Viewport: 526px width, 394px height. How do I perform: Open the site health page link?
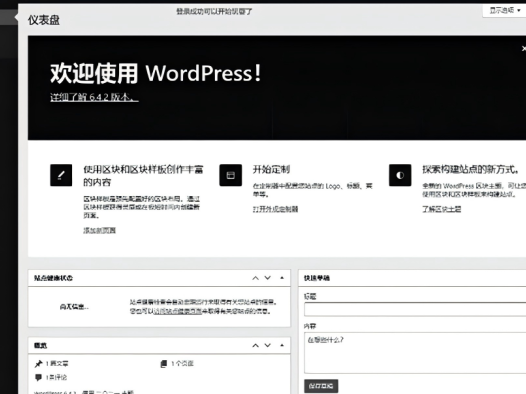(x=178, y=311)
